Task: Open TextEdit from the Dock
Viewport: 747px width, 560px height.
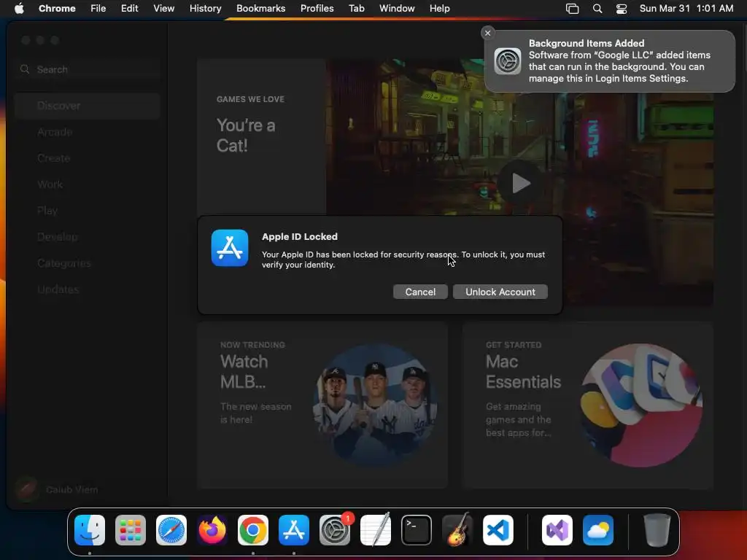Action: [376, 530]
